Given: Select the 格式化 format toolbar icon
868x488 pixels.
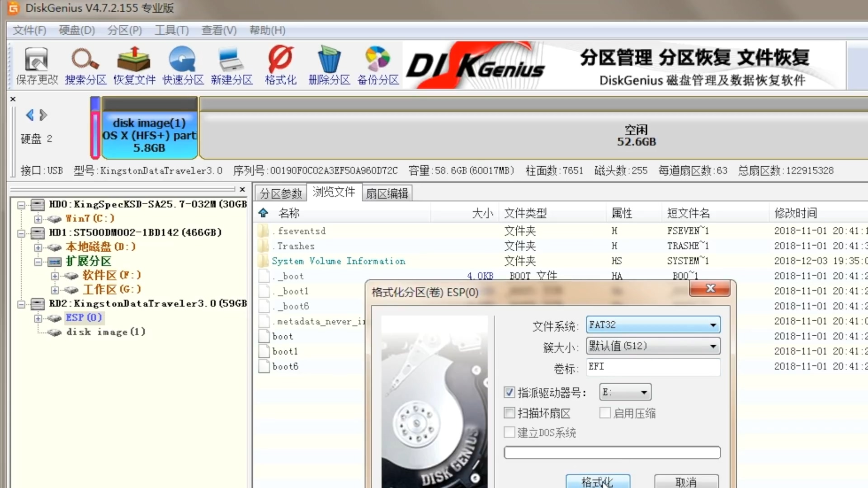Looking at the screenshot, I should click(280, 66).
